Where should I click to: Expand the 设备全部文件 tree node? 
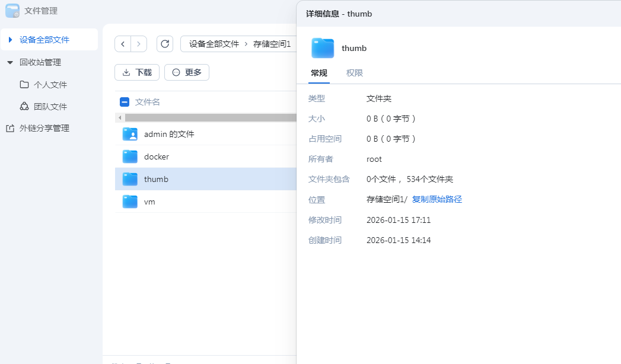[x=10, y=40]
